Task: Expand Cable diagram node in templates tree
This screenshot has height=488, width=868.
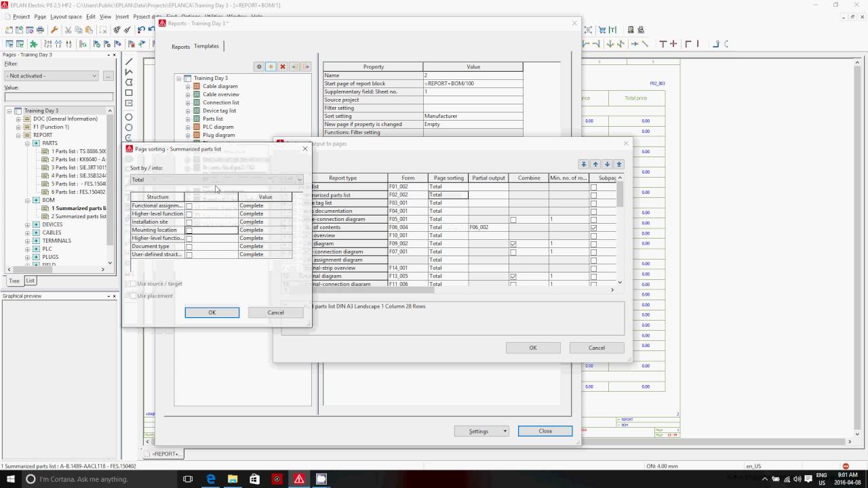Action: [188, 87]
